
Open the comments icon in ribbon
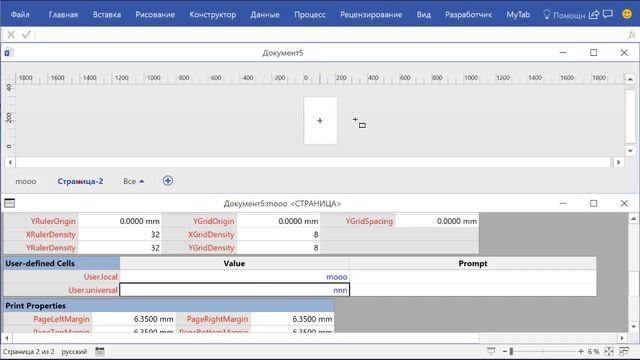tap(608, 14)
